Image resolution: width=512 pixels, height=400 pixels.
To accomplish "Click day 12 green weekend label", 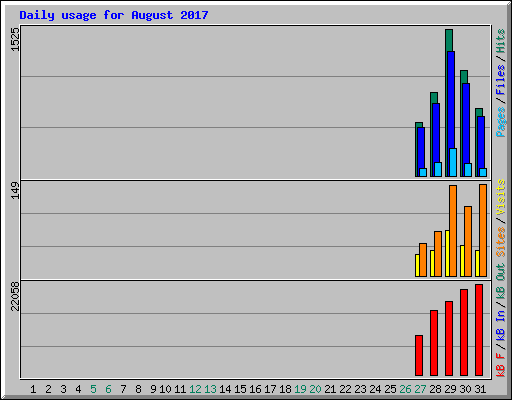I will pyautogui.click(x=195, y=389).
